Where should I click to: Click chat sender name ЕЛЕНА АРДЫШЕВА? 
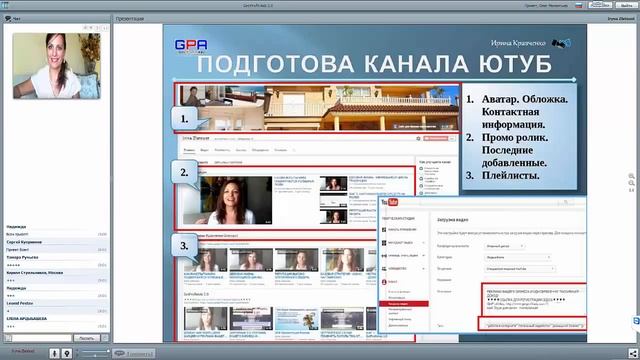27,319
